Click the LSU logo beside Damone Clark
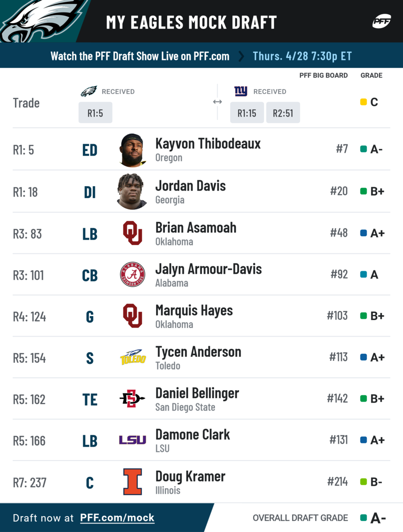Viewport: 403px width, 532px height. tap(133, 440)
